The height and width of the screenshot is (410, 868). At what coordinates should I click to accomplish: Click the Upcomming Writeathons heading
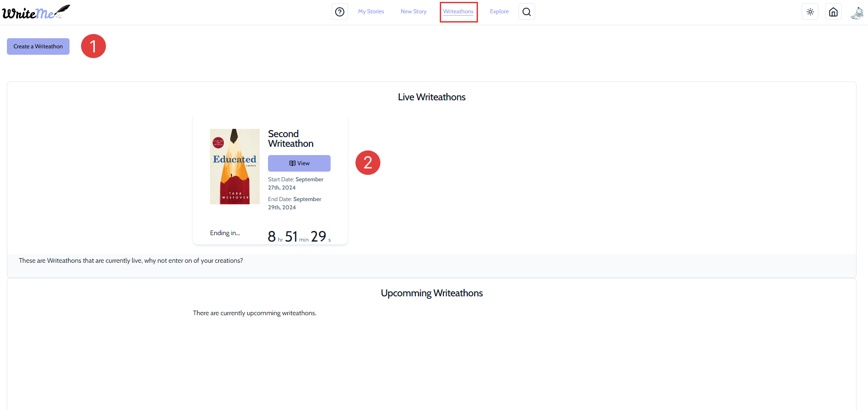coord(431,293)
